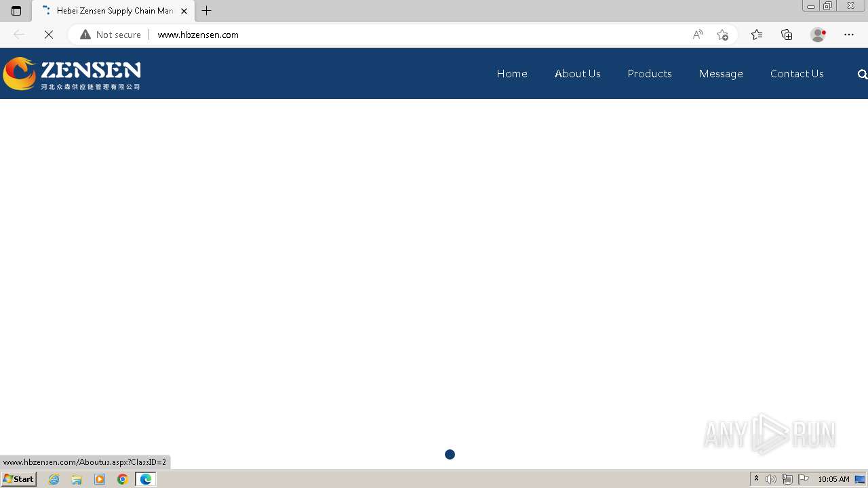The width and height of the screenshot is (868, 488).
Task: Minimize the Edge browser window
Action: pyautogui.click(x=810, y=6)
